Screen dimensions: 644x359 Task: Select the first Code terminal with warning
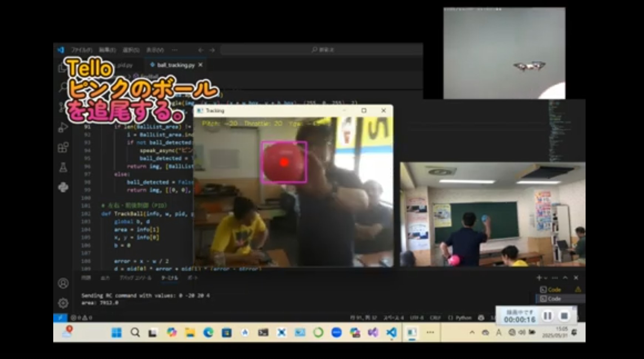(x=560, y=289)
